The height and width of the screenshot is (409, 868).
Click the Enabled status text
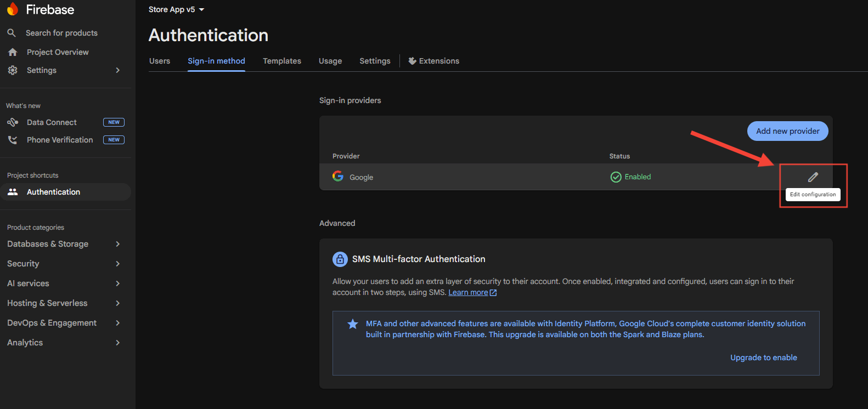638,177
